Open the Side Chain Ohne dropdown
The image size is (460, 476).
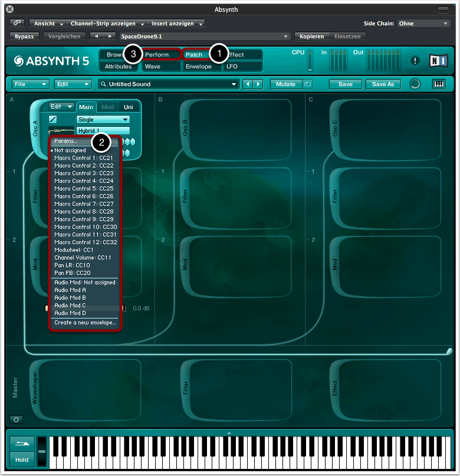coord(423,24)
